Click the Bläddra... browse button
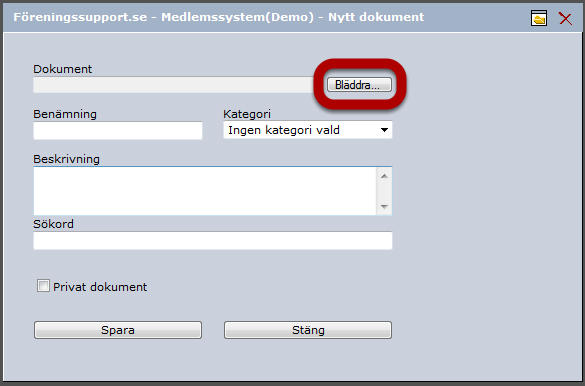Image resolution: width=585 pixels, height=386 pixels. click(359, 85)
